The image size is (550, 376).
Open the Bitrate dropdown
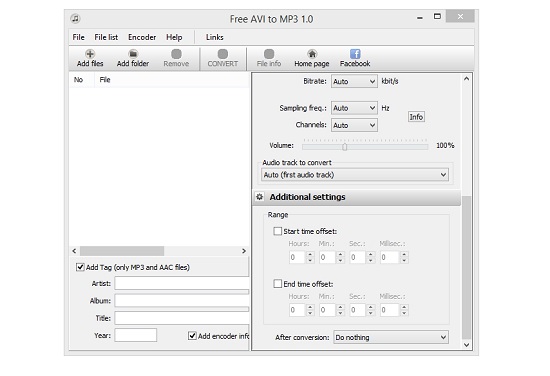(354, 81)
